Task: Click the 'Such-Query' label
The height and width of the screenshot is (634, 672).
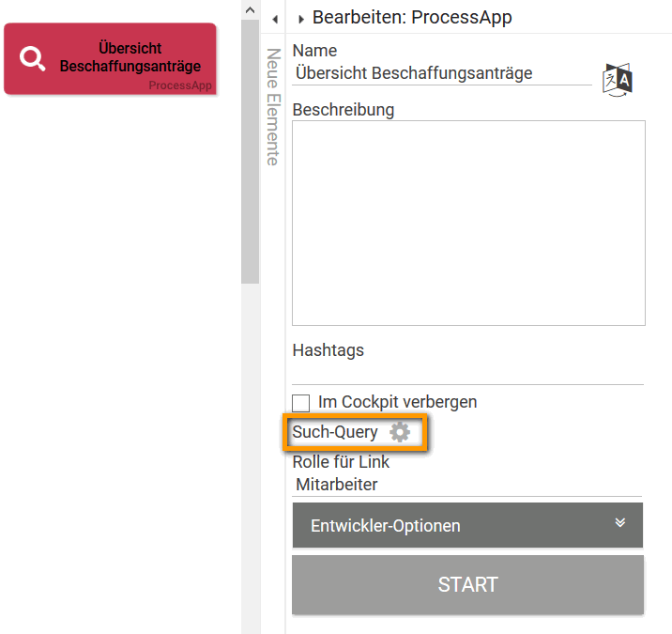Action: pos(335,432)
